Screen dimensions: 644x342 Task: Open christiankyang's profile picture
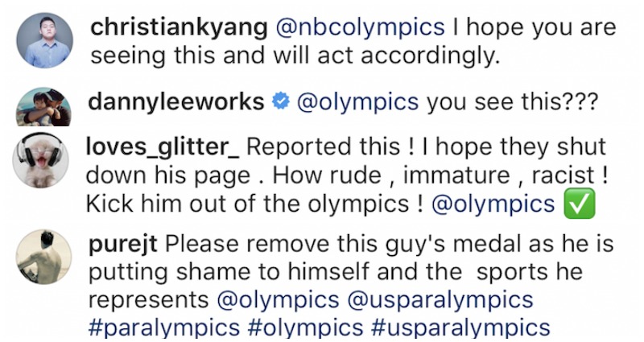tap(45, 40)
